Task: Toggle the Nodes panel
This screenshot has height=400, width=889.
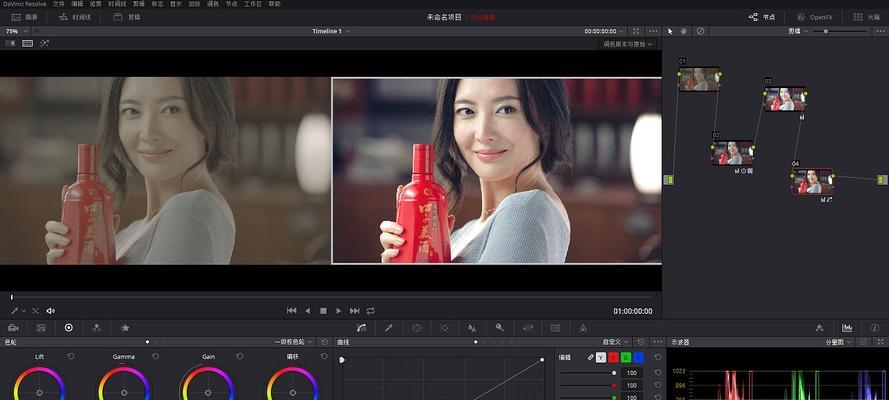Action: (761, 17)
